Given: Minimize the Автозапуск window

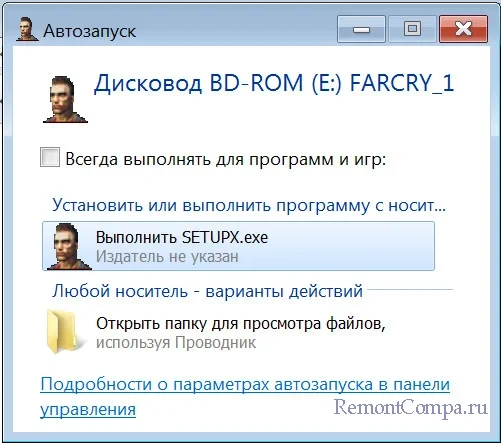Looking at the screenshot, I should [361, 29].
